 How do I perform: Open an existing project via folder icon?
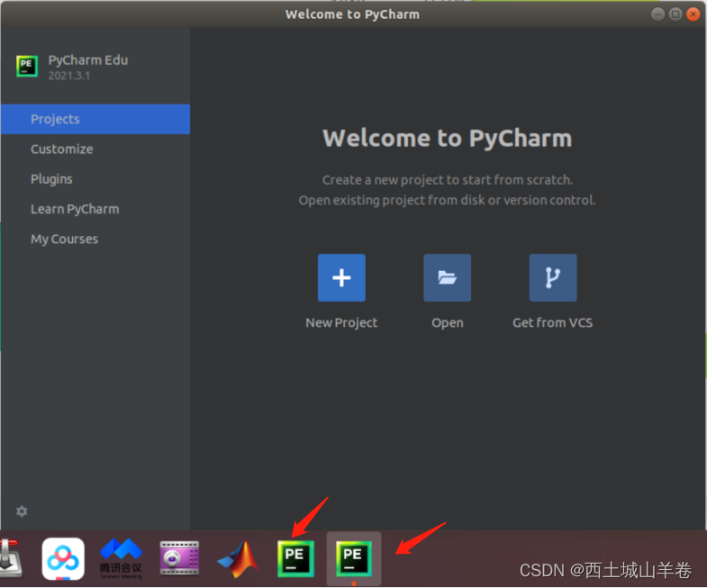[x=447, y=277]
